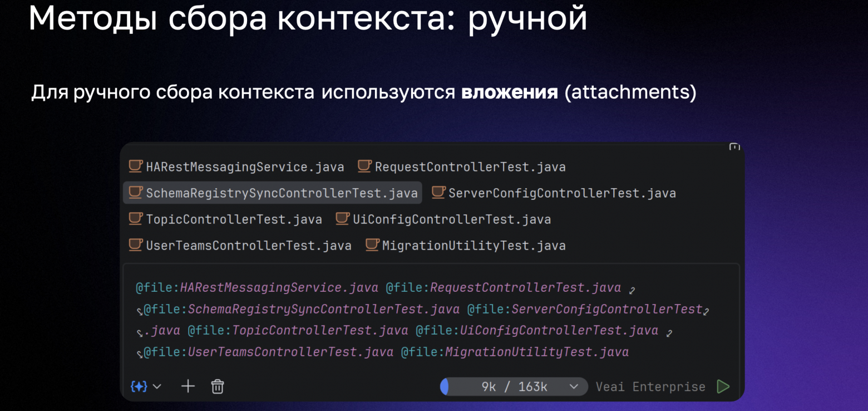Select the UserTeamsControllerTest.java attachment chip
The height and width of the screenshot is (411, 868).
(240, 245)
